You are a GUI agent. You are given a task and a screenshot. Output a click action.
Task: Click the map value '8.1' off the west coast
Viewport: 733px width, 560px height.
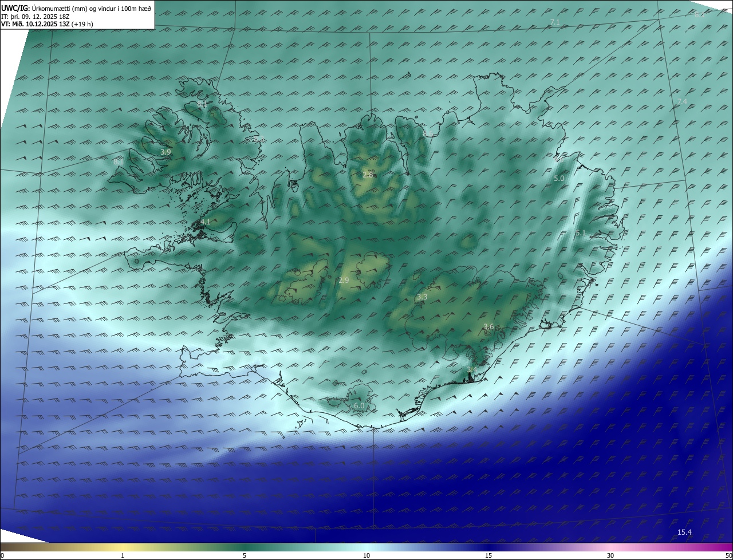click(x=119, y=162)
